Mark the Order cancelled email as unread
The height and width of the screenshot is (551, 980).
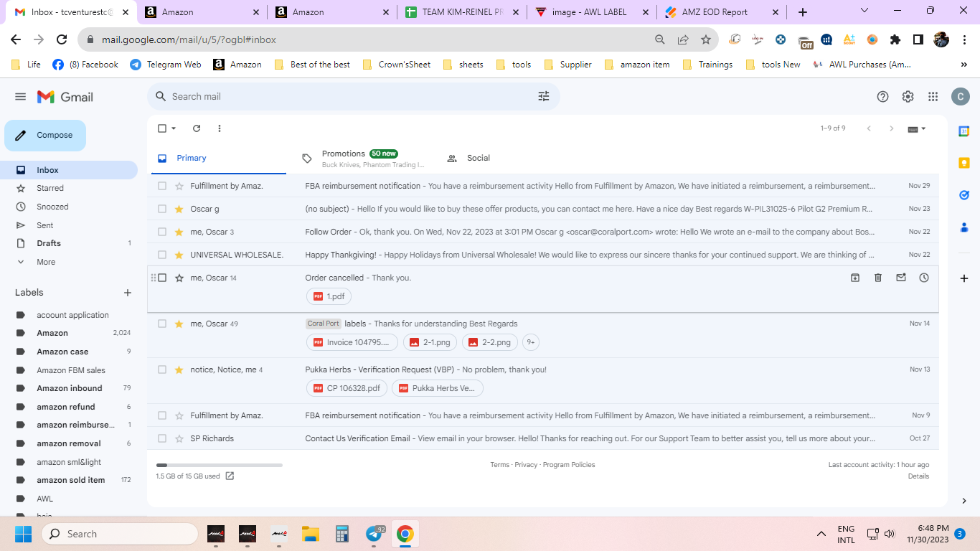pyautogui.click(x=901, y=278)
